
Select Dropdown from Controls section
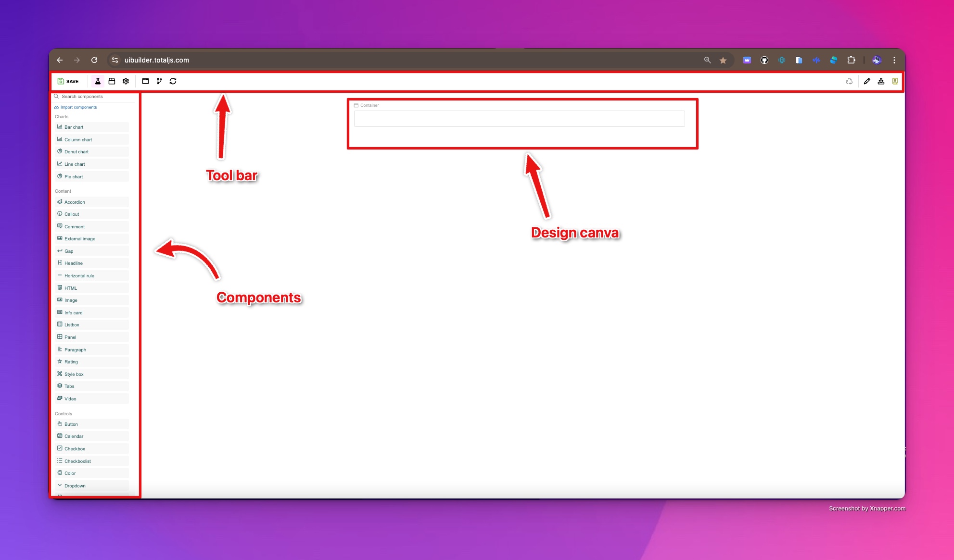(75, 485)
